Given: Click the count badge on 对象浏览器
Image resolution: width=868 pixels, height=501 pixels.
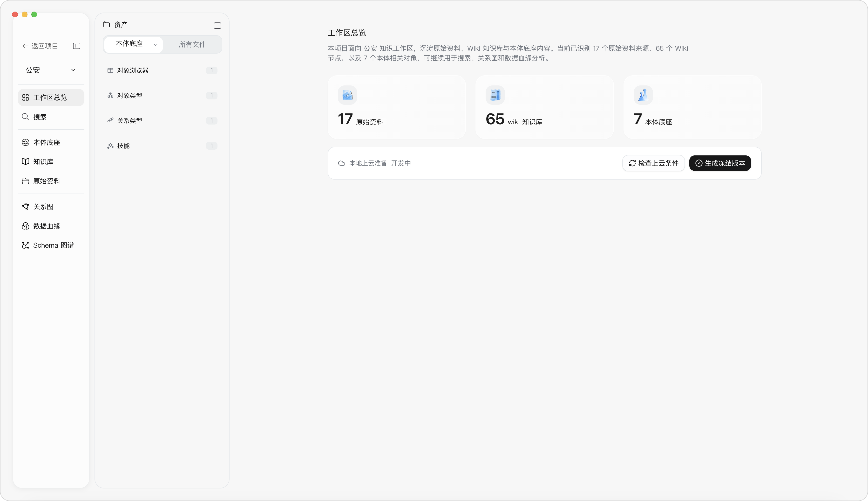Looking at the screenshot, I should (x=211, y=70).
